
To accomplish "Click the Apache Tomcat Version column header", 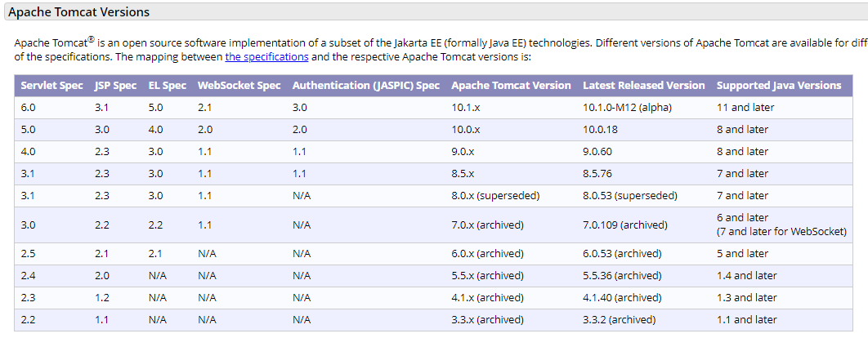I will 511,86.
